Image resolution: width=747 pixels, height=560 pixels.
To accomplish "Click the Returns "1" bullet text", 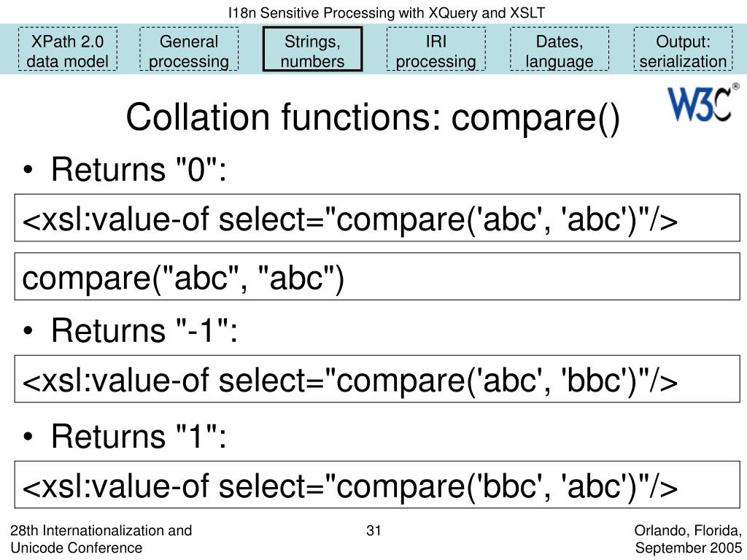I will click(x=139, y=436).
